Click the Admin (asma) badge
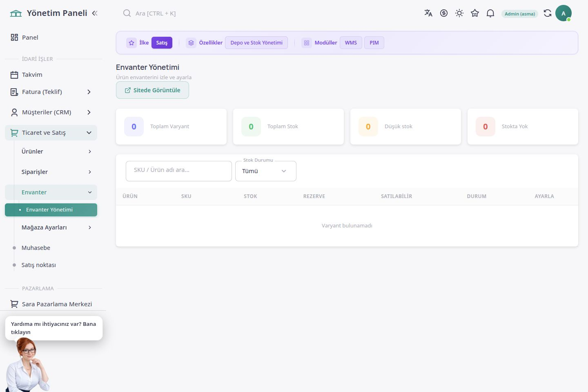This screenshot has height=392, width=588. tap(520, 13)
